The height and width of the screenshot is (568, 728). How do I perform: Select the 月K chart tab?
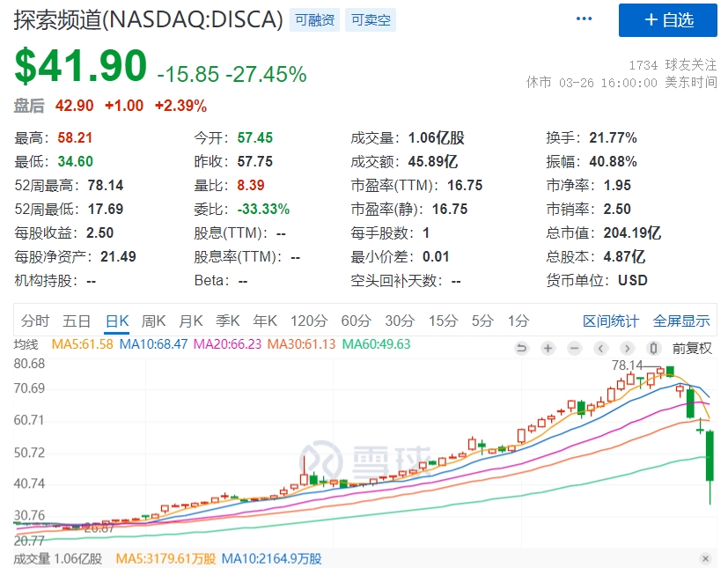pyautogui.click(x=191, y=321)
